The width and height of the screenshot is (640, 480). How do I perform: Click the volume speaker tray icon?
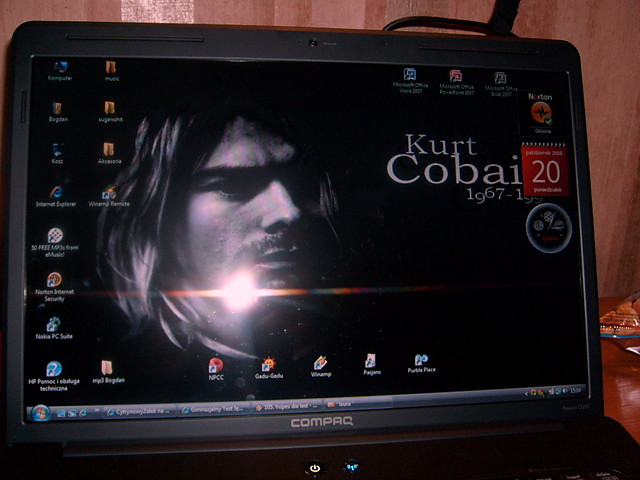click(565, 391)
